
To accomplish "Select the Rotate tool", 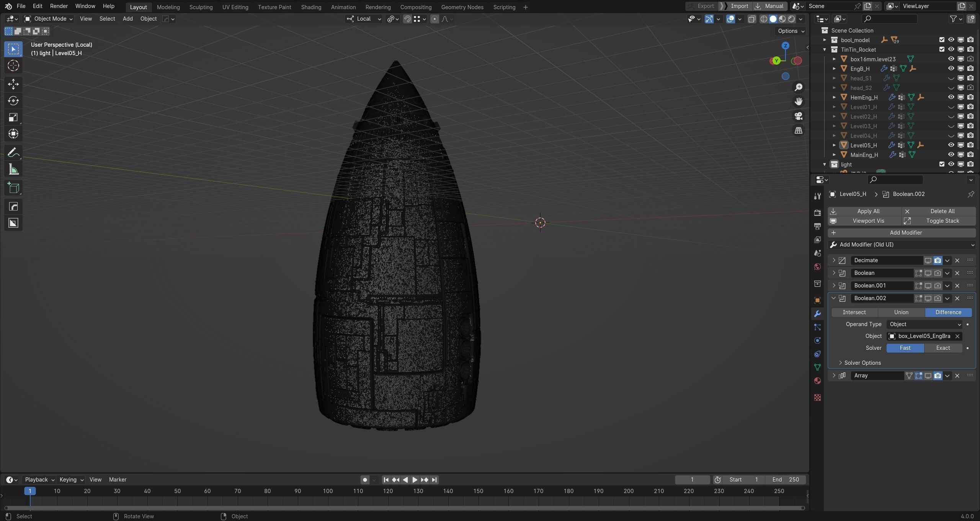I will point(13,101).
